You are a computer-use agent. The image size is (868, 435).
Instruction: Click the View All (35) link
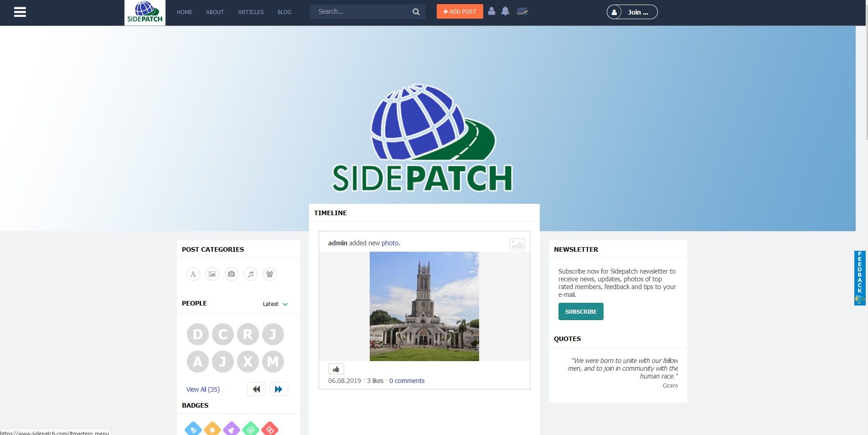tap(203, 389)
